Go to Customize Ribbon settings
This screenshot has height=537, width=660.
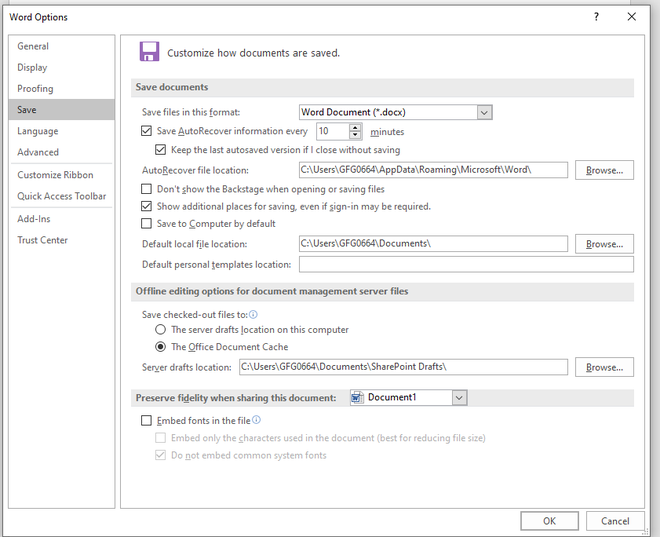pos(54,175)
